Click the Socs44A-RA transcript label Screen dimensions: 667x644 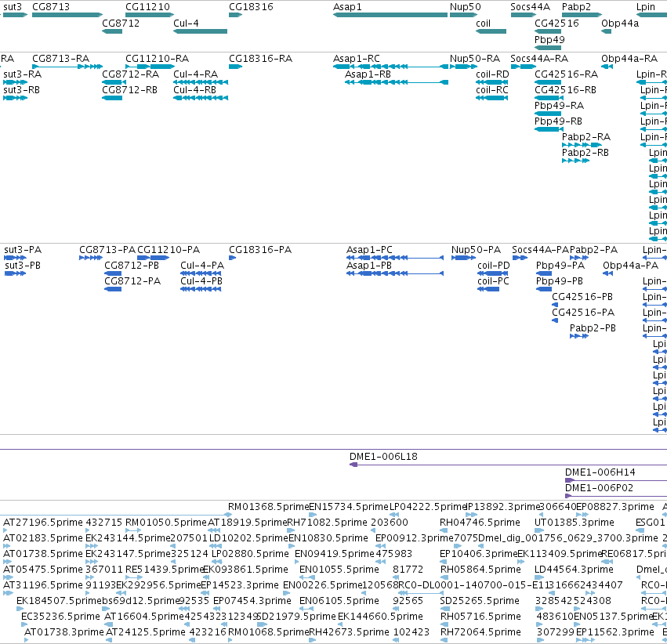[539, 58]
